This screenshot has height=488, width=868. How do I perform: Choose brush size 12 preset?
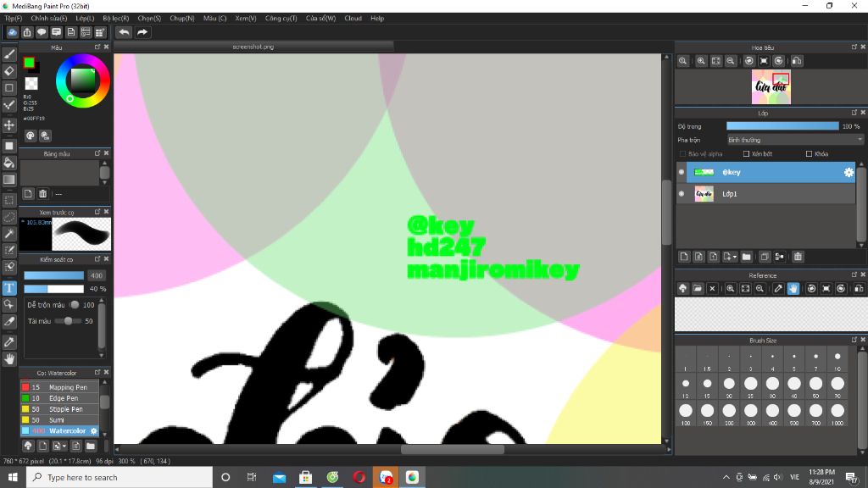tap(685, 385)
